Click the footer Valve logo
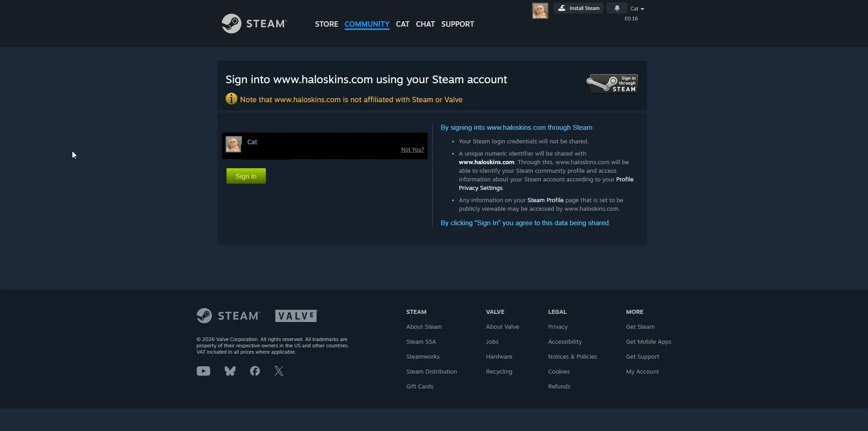The width and height of the screenshot is (868, 431). click(x=297, y=316)
